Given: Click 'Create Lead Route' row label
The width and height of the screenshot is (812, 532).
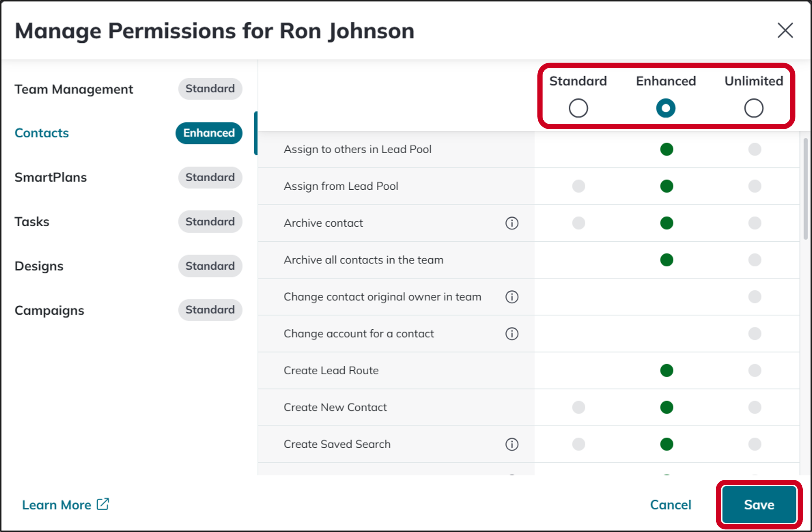Looking at the screenshot, I should (x=331, y=370).
